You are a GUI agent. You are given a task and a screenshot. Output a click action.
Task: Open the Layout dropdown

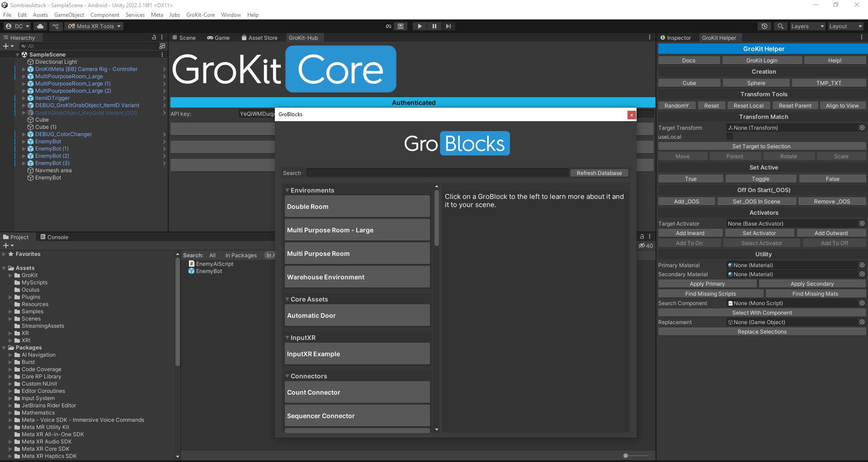(x=845, y=26)
